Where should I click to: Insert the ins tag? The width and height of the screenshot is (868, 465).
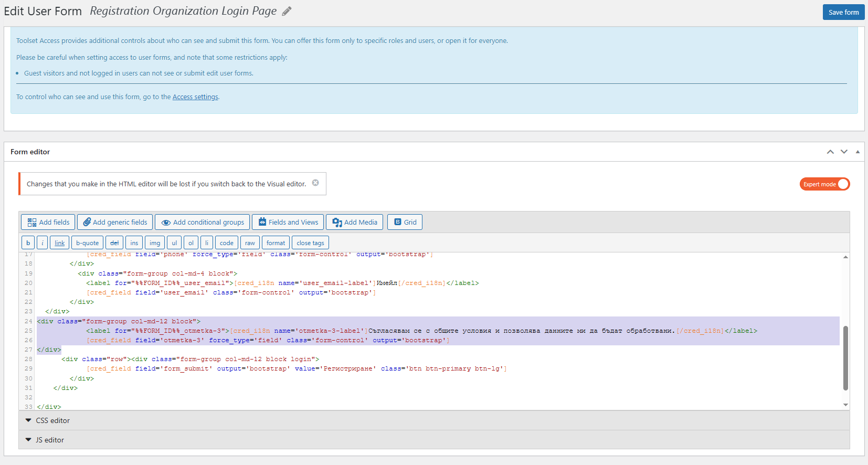point(134,242)
